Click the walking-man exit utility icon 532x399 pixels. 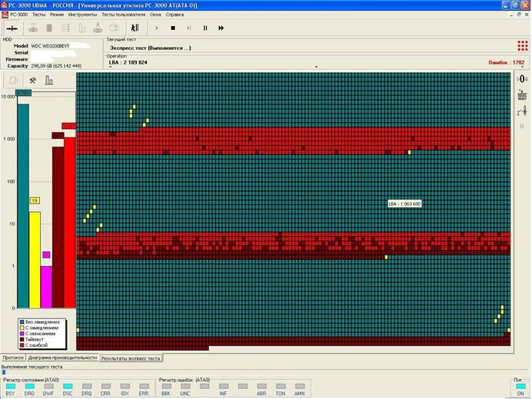tap(135, 28)
